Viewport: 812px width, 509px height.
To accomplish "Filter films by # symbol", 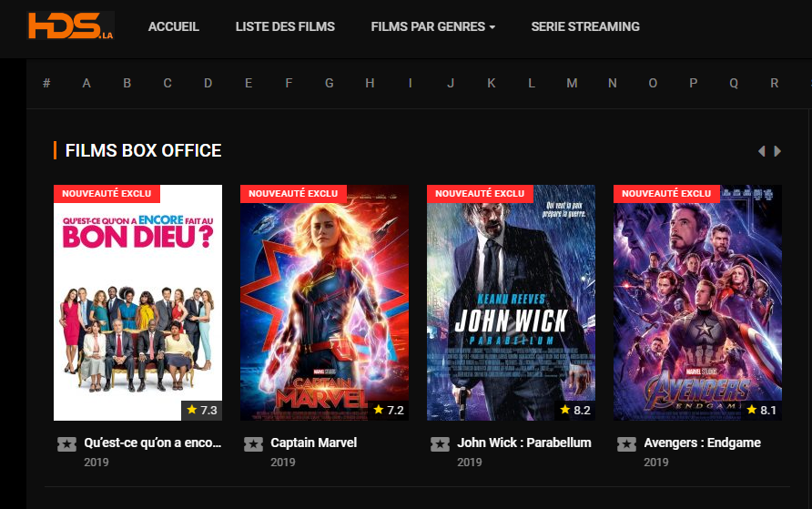I will (x=46, y=83).
